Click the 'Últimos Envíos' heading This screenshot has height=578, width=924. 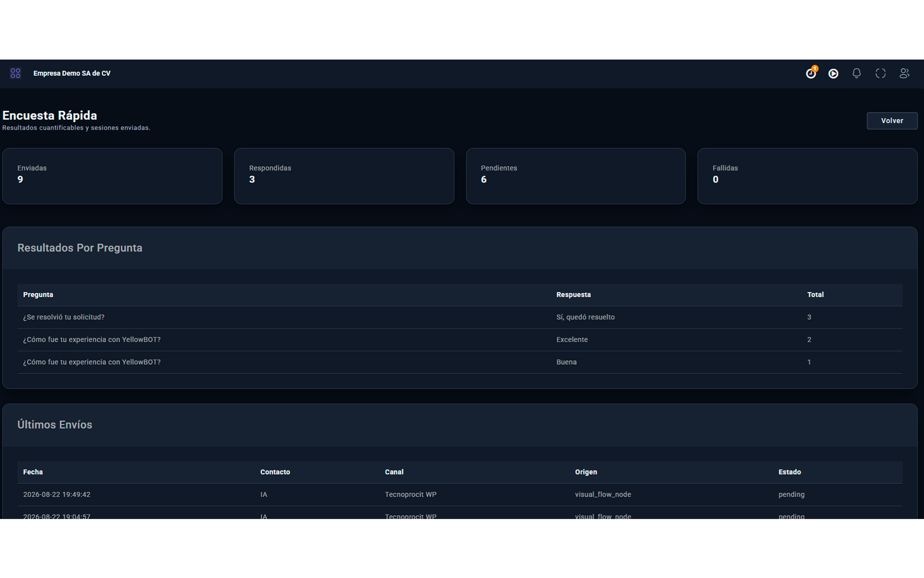[x=55, y=425]
